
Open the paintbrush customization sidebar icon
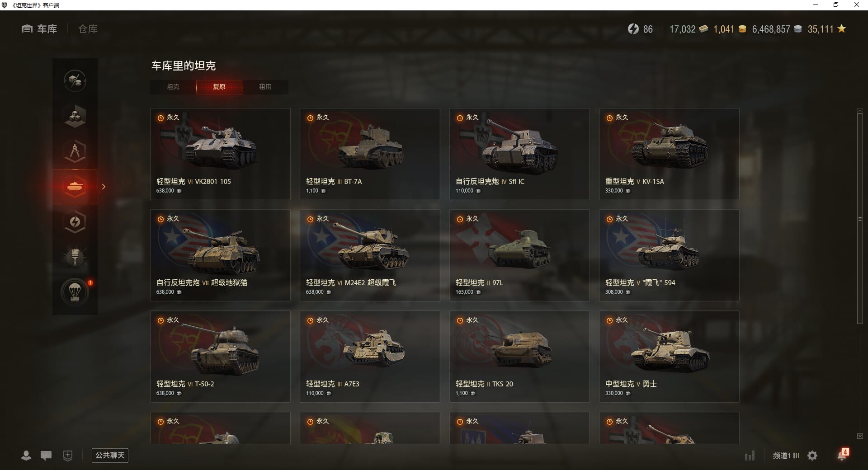click(x=75, y=257)
